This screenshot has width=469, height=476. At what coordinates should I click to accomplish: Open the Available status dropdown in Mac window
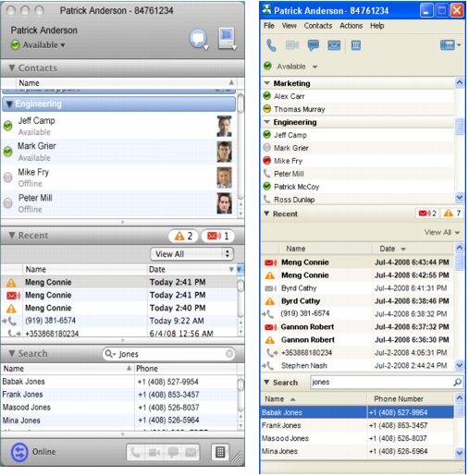(38, 45)
